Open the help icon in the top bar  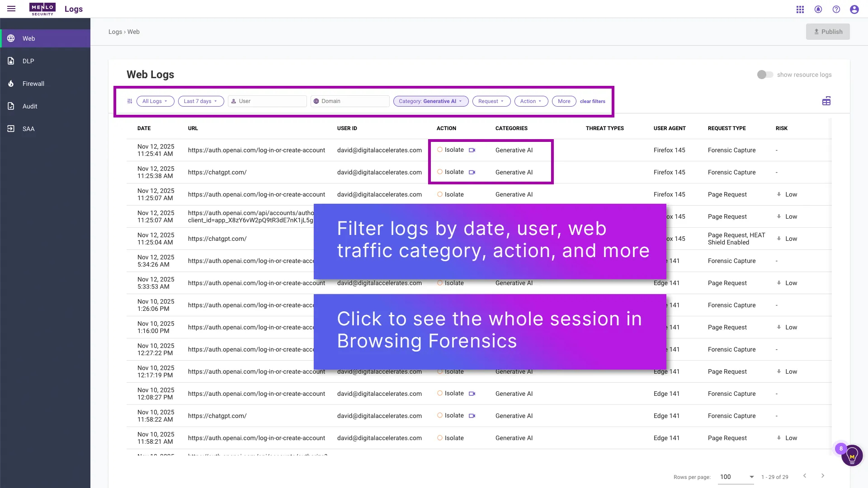tap(836, 9)
